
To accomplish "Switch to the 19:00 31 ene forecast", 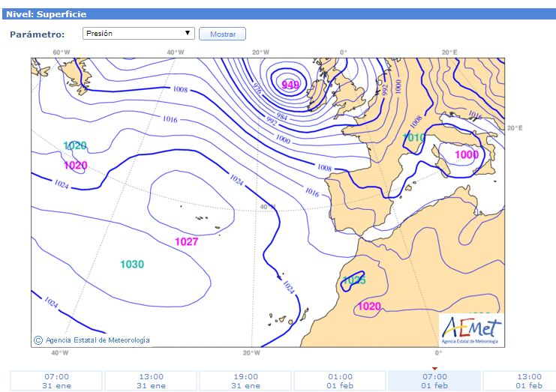I will point(245,381).
